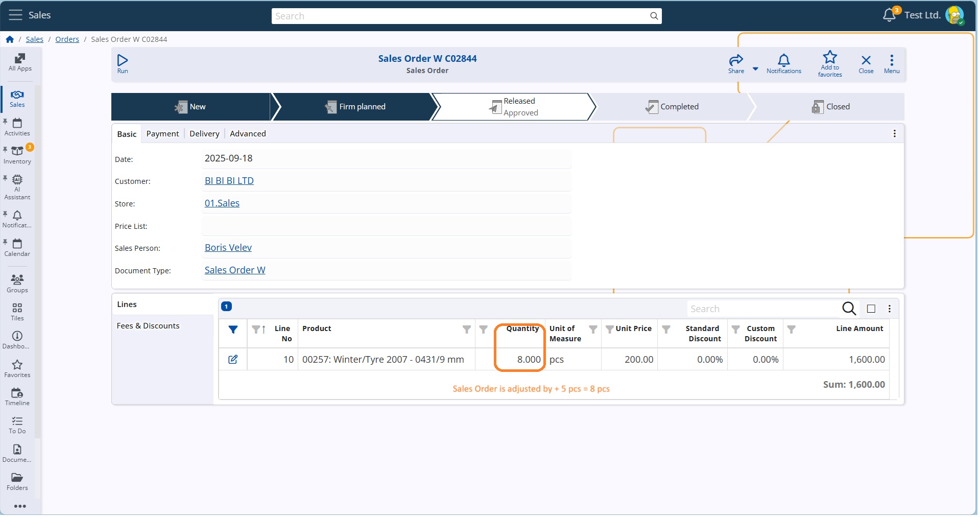
Task: Open order Notifications bell in header
Action: pyautogui.click(x=784, y=64)
